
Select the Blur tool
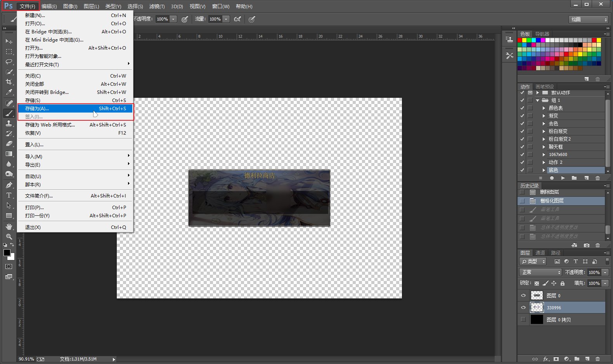[9, 164]
